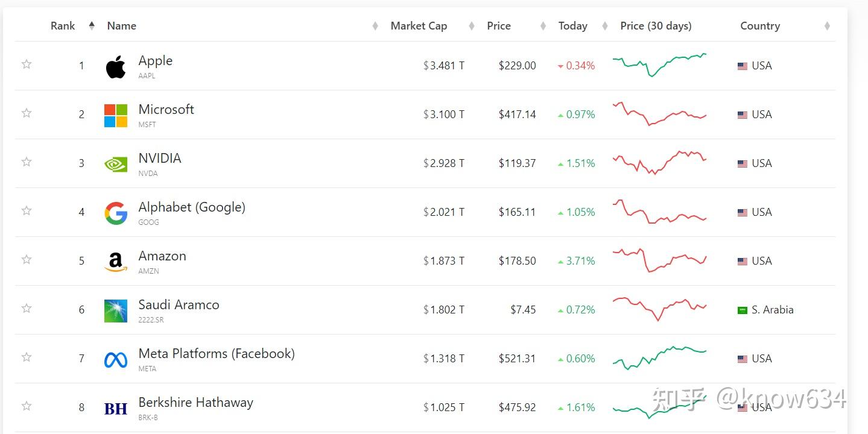Click the Rank column header
Screen dimensions: 868x434
[x=63, y=26]
